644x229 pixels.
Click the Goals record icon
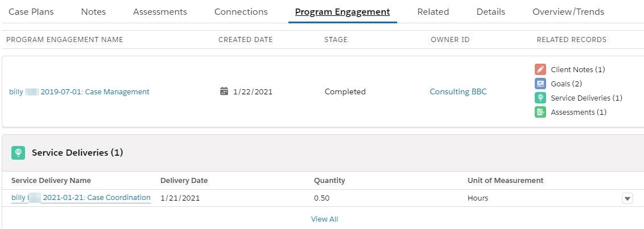click(x=540, y=84)
